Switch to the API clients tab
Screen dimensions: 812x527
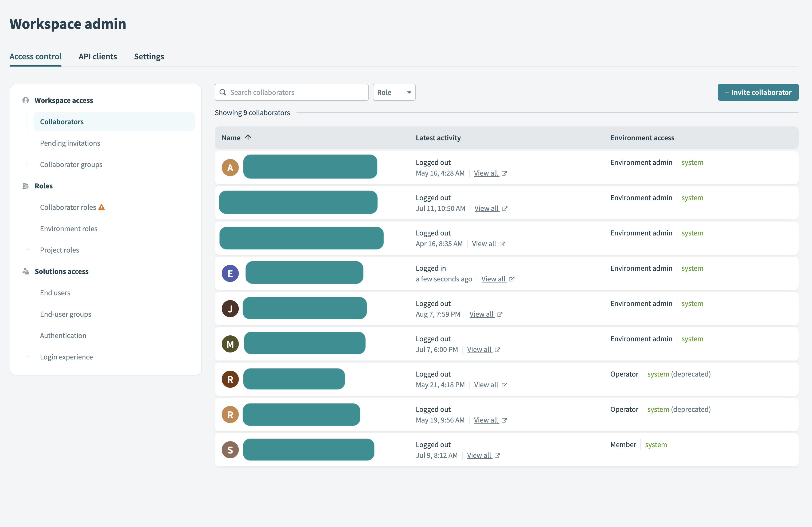(97, 56)
